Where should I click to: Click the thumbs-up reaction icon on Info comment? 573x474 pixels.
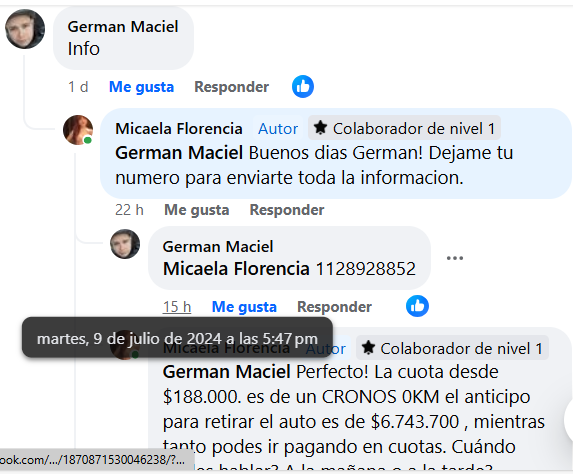click(303, 87)
